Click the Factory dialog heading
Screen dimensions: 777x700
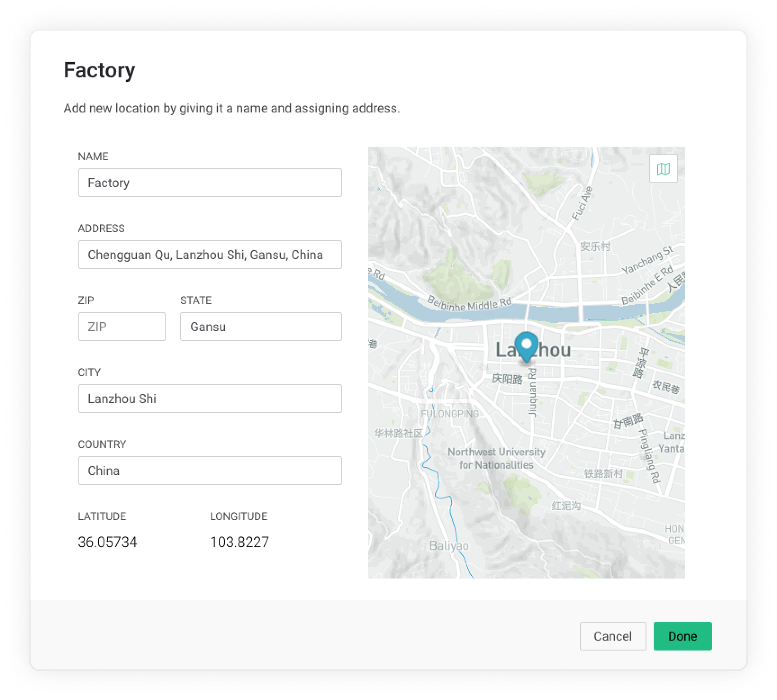99,70
